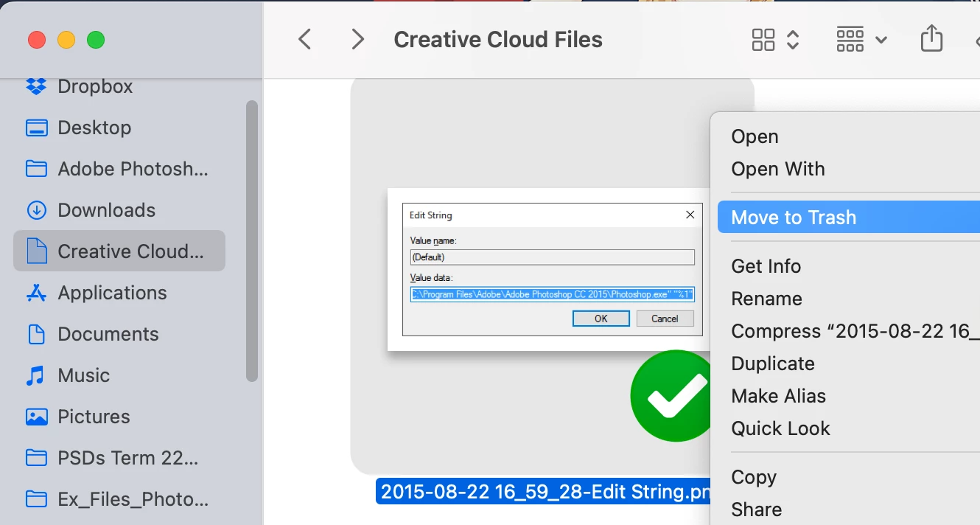This screenshot has width=980, height=525.
Task: Open Documents from the sidebar
Action: [x=108, y=334]
